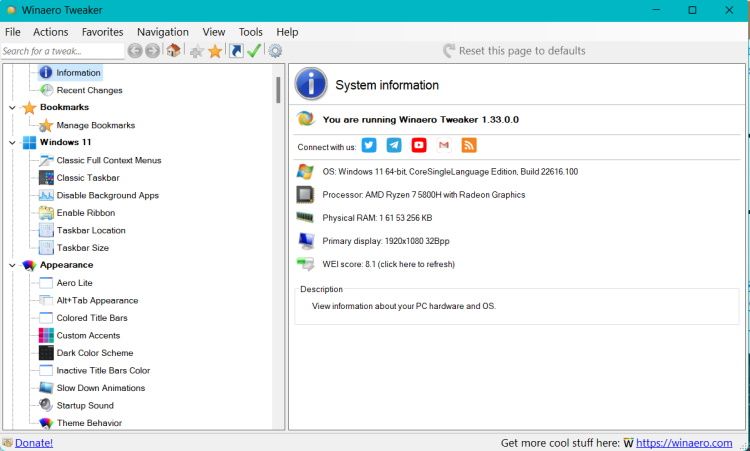Click the Enable Ribbon icon
Image resolution: width=750 pixels, height=451 pixels.
[x=46, y=213]
